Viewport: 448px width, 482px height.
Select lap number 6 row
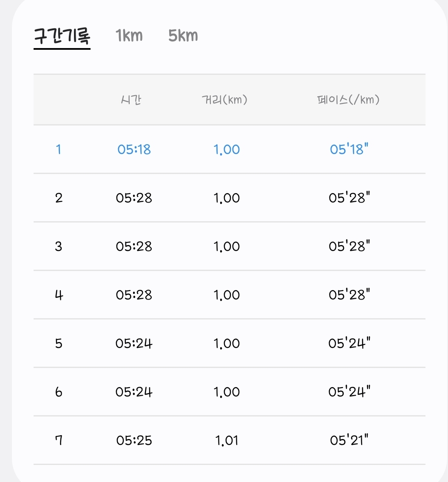[x=59, y=392]
